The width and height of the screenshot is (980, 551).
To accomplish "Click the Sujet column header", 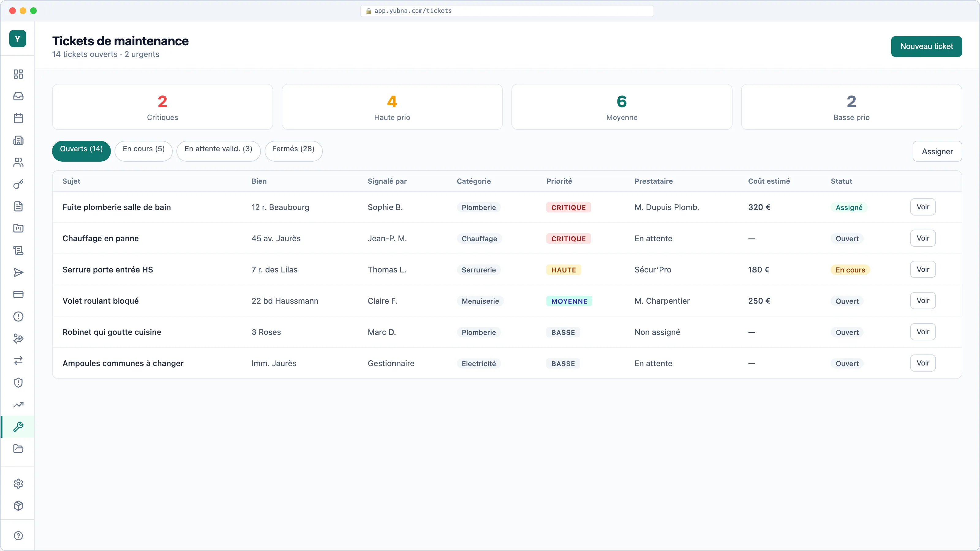I will [71, 181].
